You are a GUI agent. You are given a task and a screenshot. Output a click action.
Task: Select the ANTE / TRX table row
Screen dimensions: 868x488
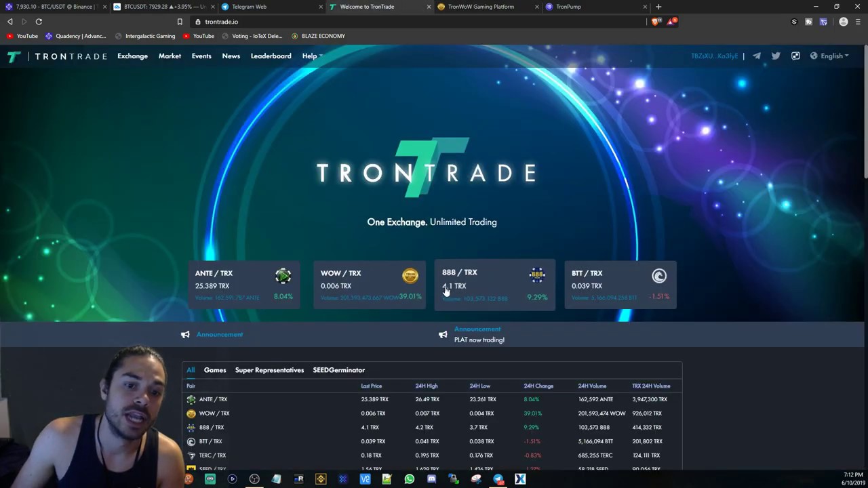pos(432,400)
